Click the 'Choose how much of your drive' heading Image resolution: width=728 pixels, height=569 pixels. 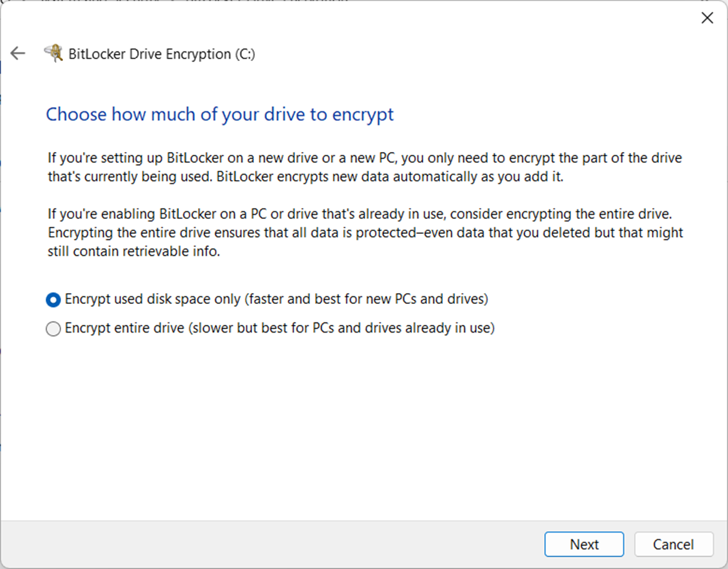click(220, 114)
